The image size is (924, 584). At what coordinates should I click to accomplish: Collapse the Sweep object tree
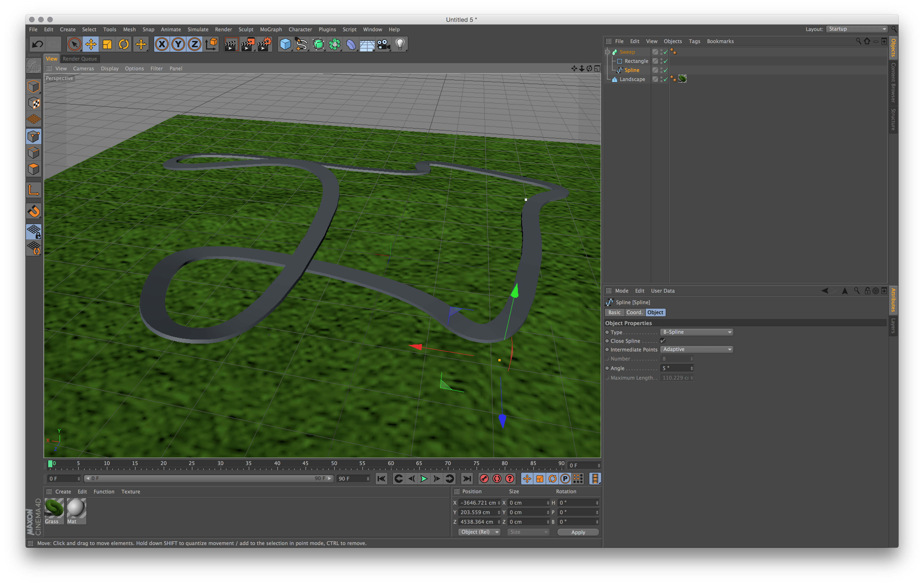tap(608, 52)
